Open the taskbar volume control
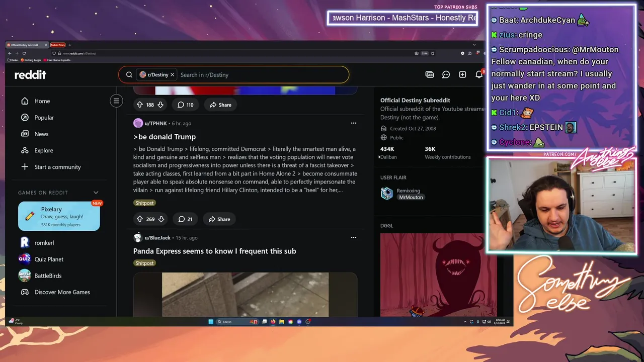 click(489, 322)
